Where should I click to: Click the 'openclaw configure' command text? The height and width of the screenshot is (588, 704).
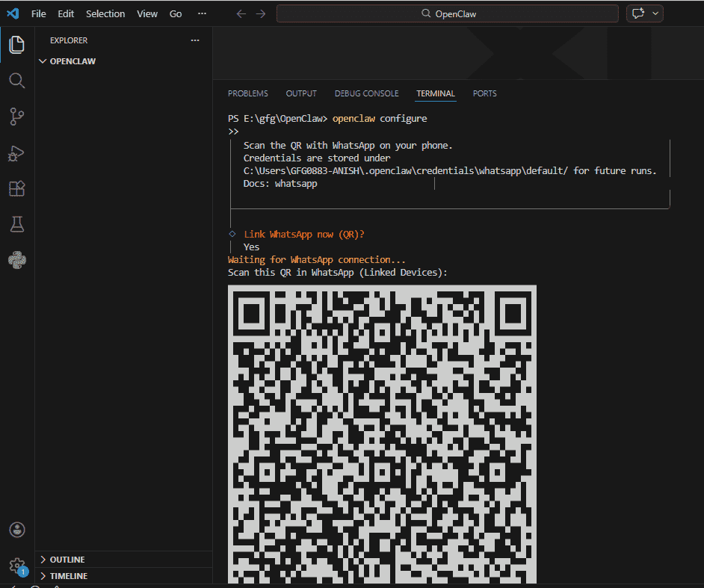380,119
